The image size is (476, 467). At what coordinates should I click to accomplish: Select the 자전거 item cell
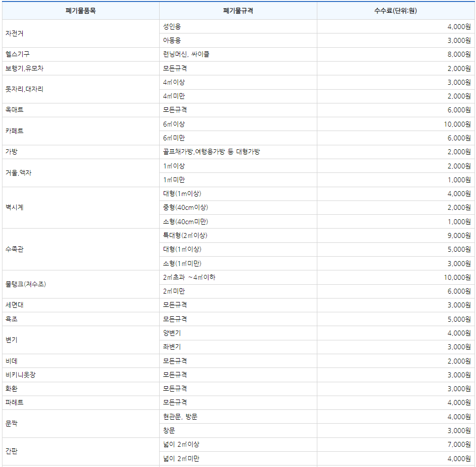coord(81,33)
